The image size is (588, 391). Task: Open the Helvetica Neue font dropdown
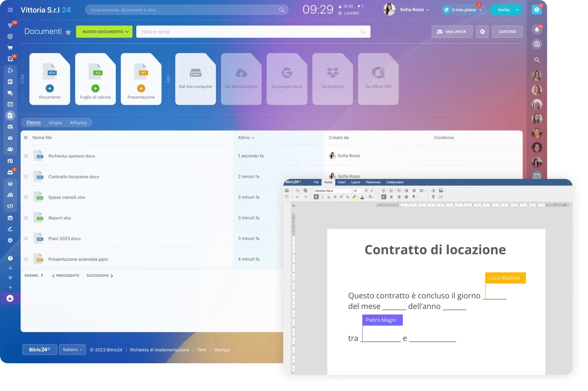tap(332, 190)
